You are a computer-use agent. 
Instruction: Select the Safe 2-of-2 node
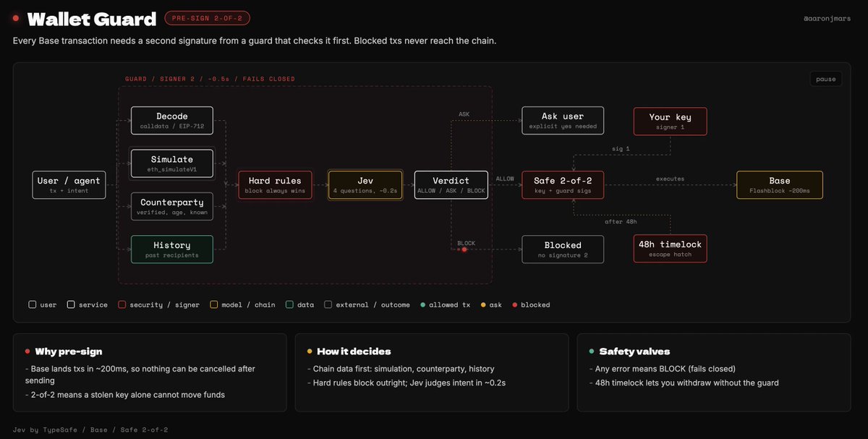click(x=563, y=185)
